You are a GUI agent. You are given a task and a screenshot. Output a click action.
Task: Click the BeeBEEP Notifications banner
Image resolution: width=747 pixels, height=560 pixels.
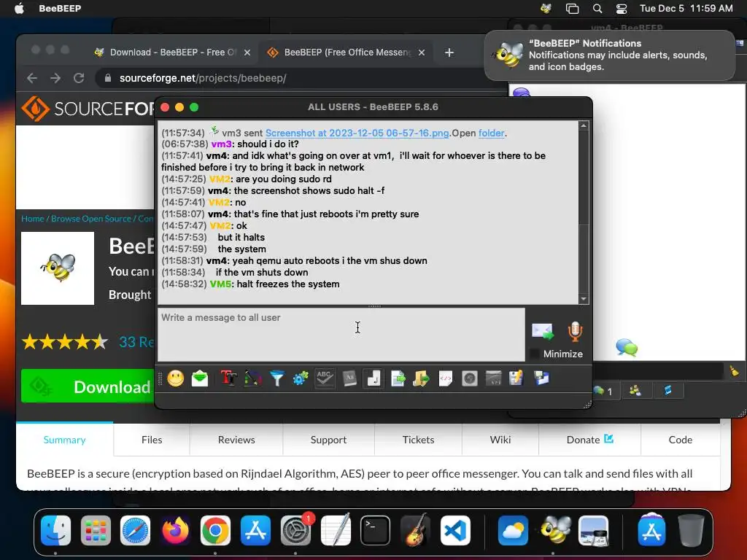point(610,55)
